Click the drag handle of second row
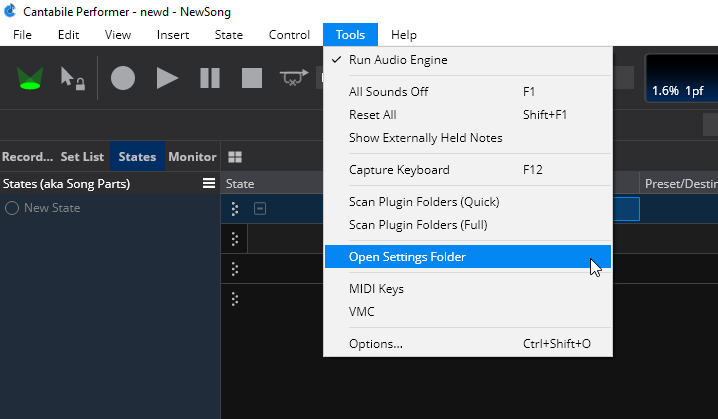718x419 pixels. pos(235,239)
